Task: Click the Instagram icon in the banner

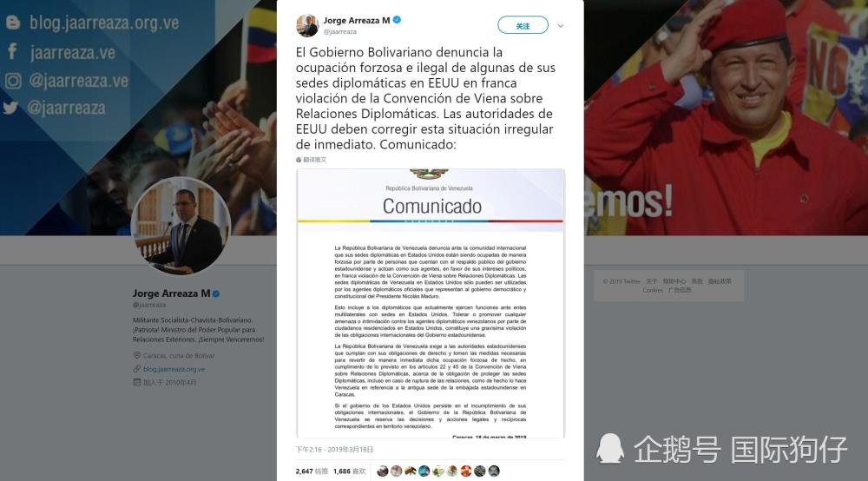Action: pyautogui.click(x=13, y=81)
